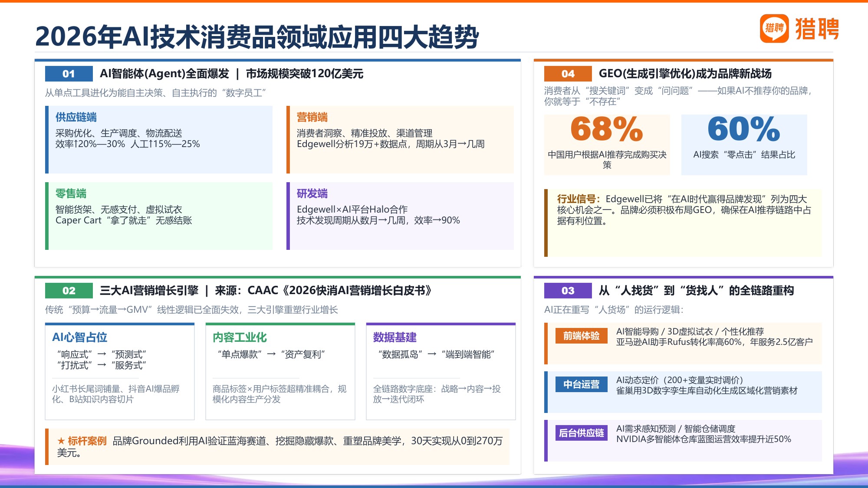This screenshot has height=488, width=868.
Task: Click the 零售端 card heading
Action: pos(71,193)
